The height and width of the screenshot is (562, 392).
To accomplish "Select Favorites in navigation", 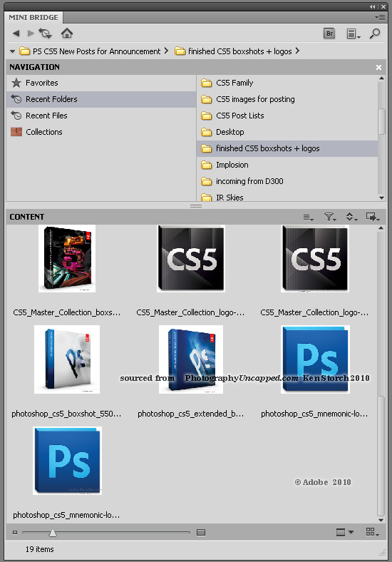I will tap(101, 83).
